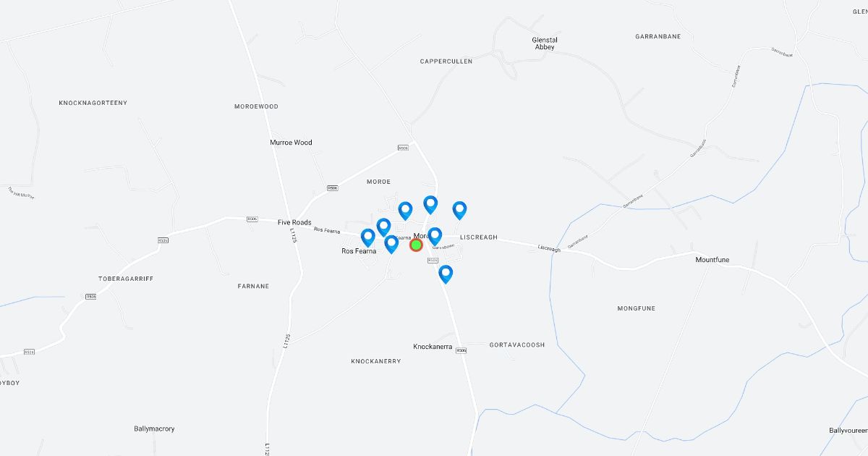Click the blue pin just left of the green marker

391,244
